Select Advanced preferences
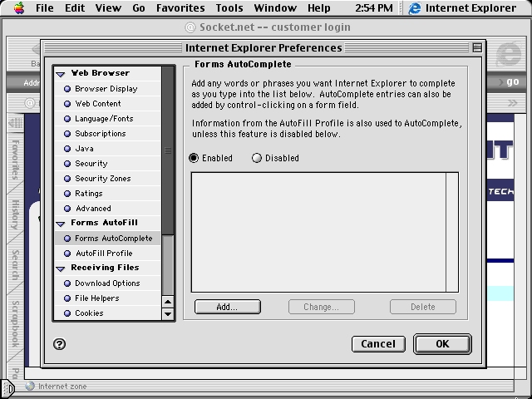Viewport: 532px width, 399px height. tap(107, 209)
